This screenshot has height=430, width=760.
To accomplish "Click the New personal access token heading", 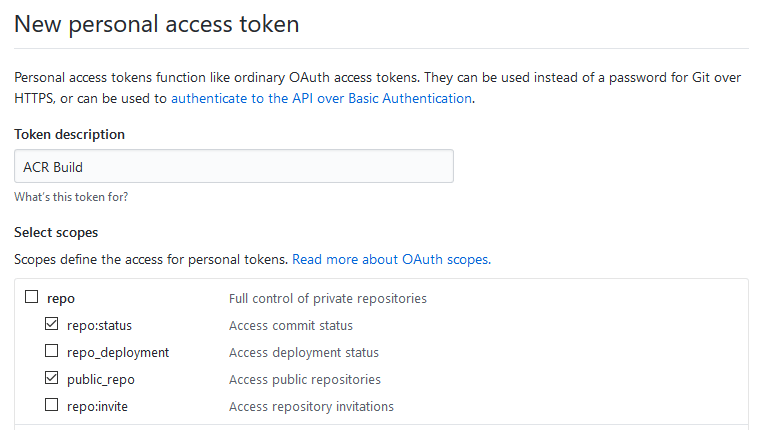I will click(156, 22).
